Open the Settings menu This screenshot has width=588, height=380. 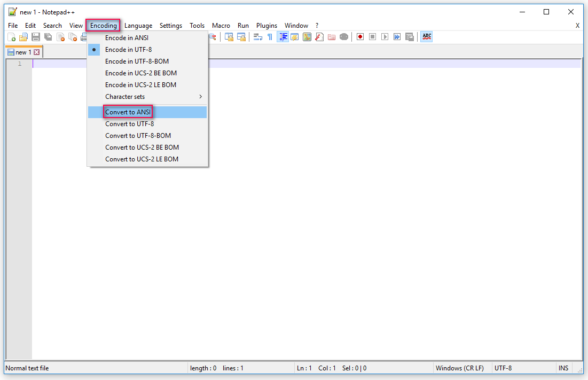coord(170,26)
